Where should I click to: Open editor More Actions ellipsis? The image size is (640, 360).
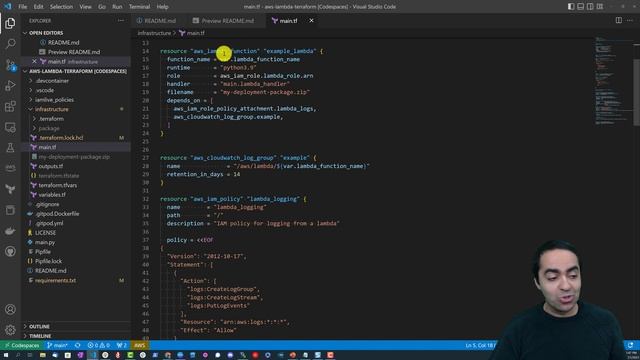point(630,20)
